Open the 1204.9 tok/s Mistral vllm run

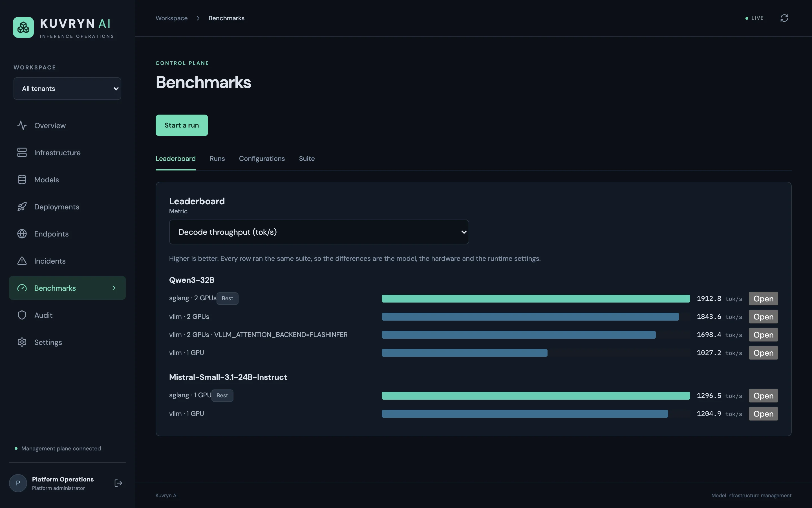[x=763, y=414]
